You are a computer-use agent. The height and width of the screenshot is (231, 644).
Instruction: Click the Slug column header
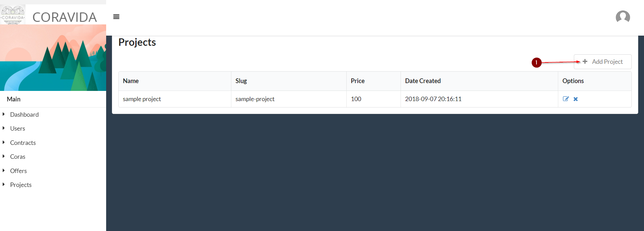coord(241,81)
